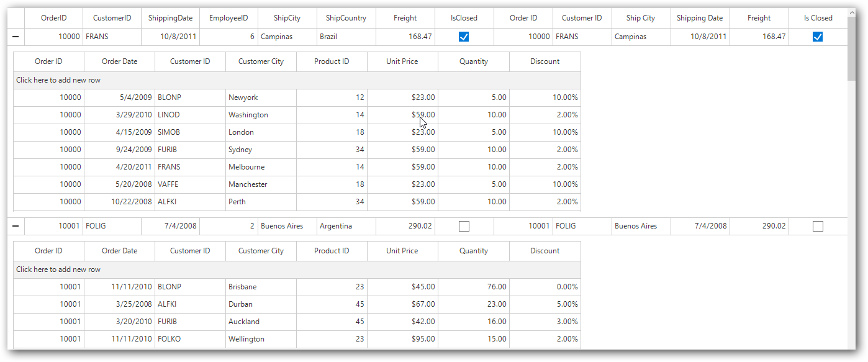
Task: Sort by the Order Date column
Action: coord(119,61)
